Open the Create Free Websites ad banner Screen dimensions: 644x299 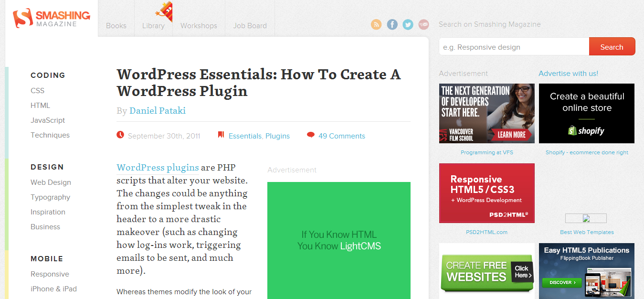[486, 271]
